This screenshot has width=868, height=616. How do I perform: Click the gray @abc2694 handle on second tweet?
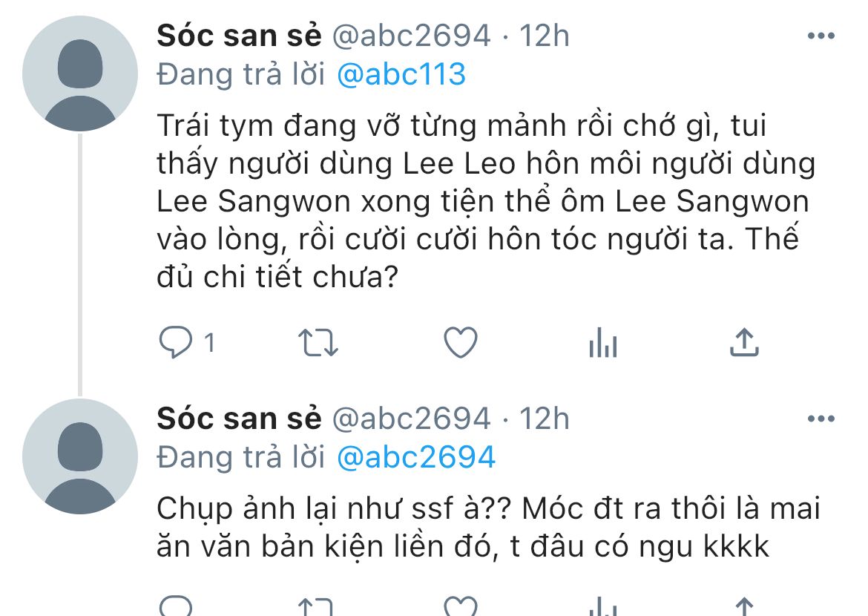(410, 419)
